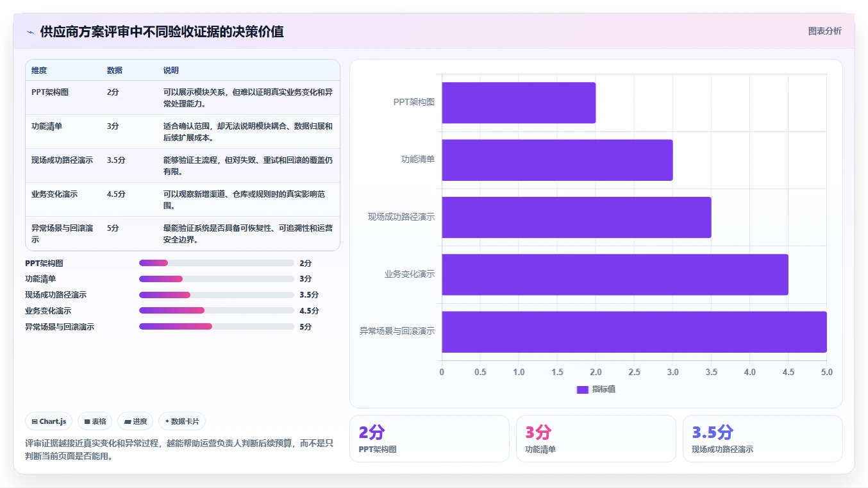
Task: Open the 3.5分 现场成功路径演示 data card
Action: point(763,439)
